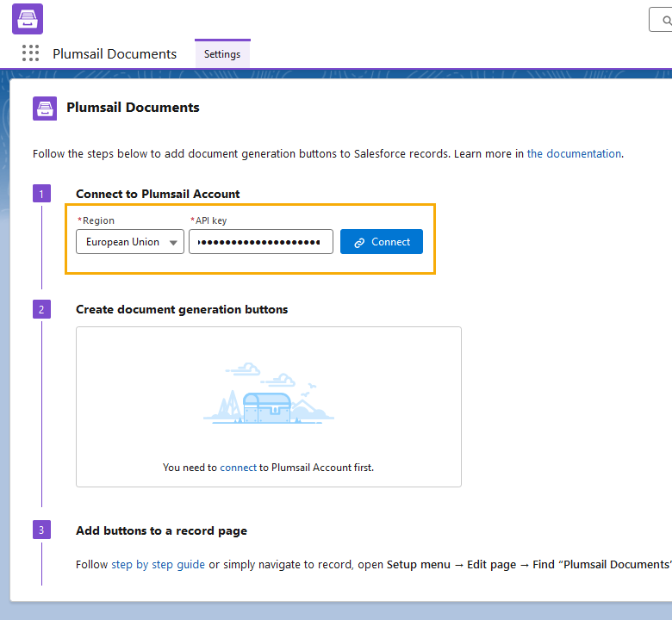
Task: Open the App Launcher grid icon
Action: pyautogui.click(x=30, y=53)
